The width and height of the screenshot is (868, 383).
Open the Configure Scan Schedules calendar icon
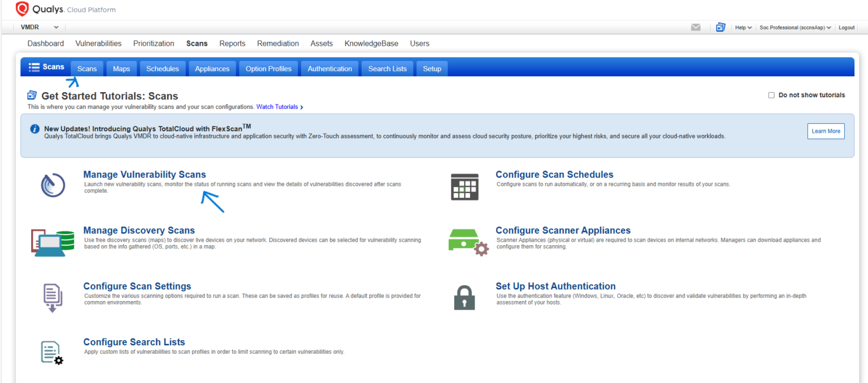(x=465, y=186)
